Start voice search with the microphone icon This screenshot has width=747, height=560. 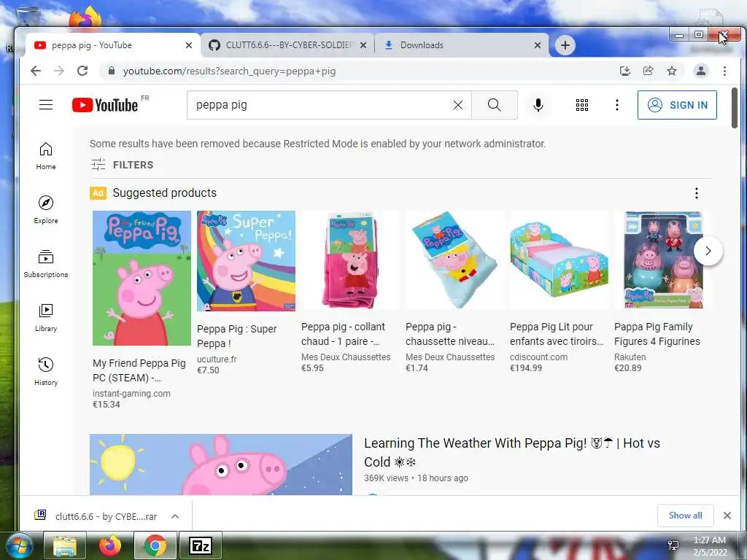pyautogui.click(x=538, y=105)
